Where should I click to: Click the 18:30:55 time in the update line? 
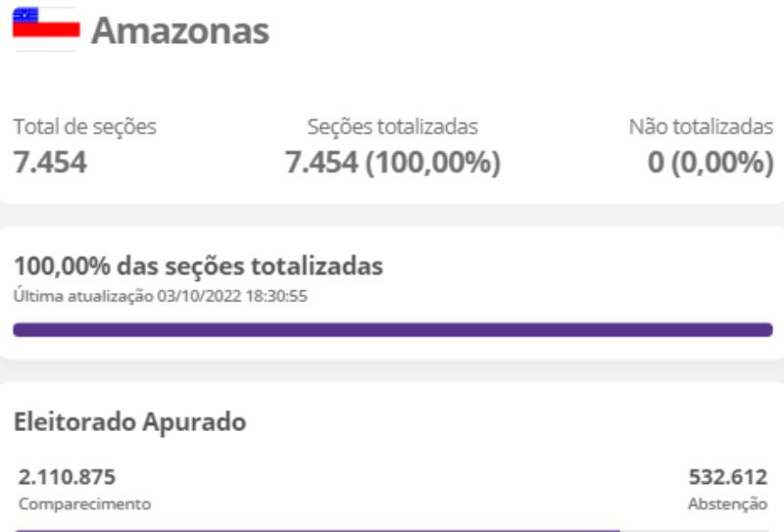click(276, 296)
